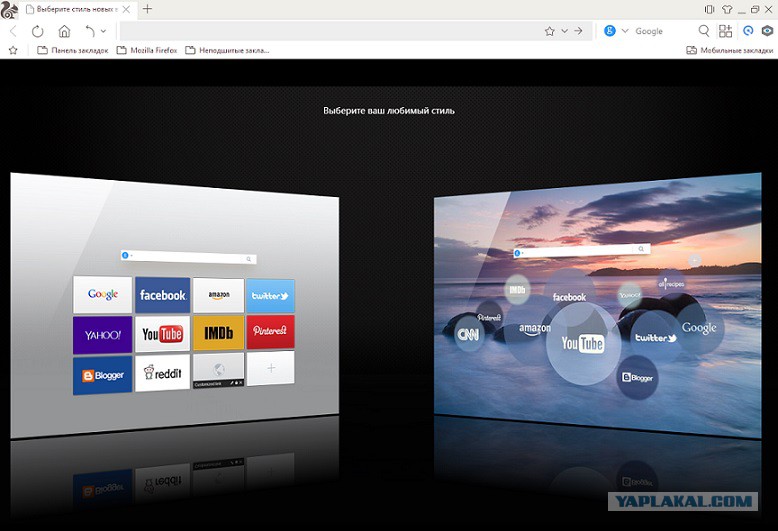Click the IMDb tile in the tile preview
The image size is (778, 531).
[219, 332]
